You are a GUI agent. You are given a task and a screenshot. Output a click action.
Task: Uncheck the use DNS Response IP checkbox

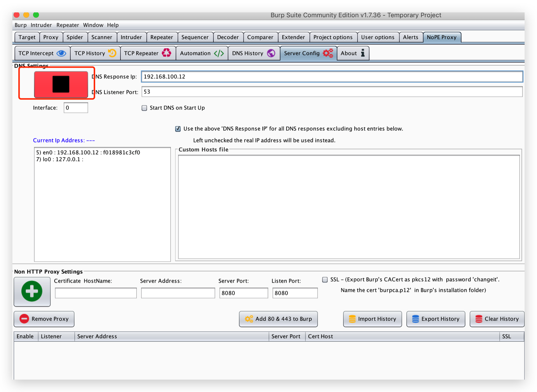178,129
